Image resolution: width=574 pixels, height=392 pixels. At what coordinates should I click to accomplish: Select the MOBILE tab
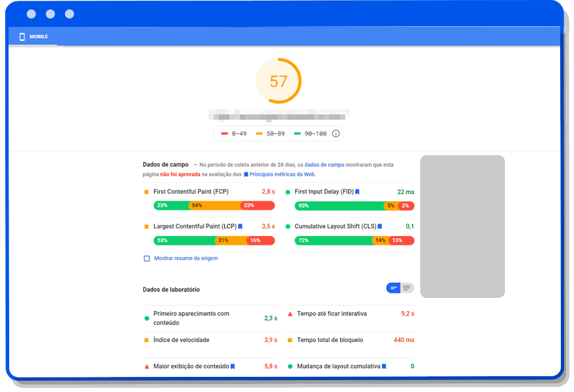pyautogui.click(x=34, y=36)
